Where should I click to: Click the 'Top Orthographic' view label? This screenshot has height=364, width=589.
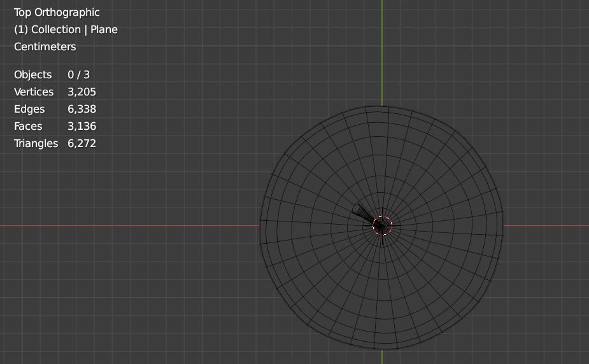(x=57, y=12)
